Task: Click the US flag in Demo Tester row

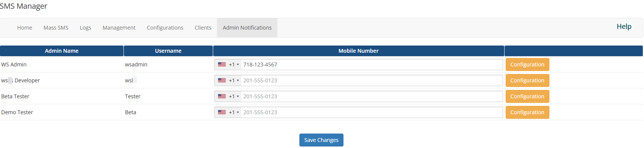Action: coord(222,112)
